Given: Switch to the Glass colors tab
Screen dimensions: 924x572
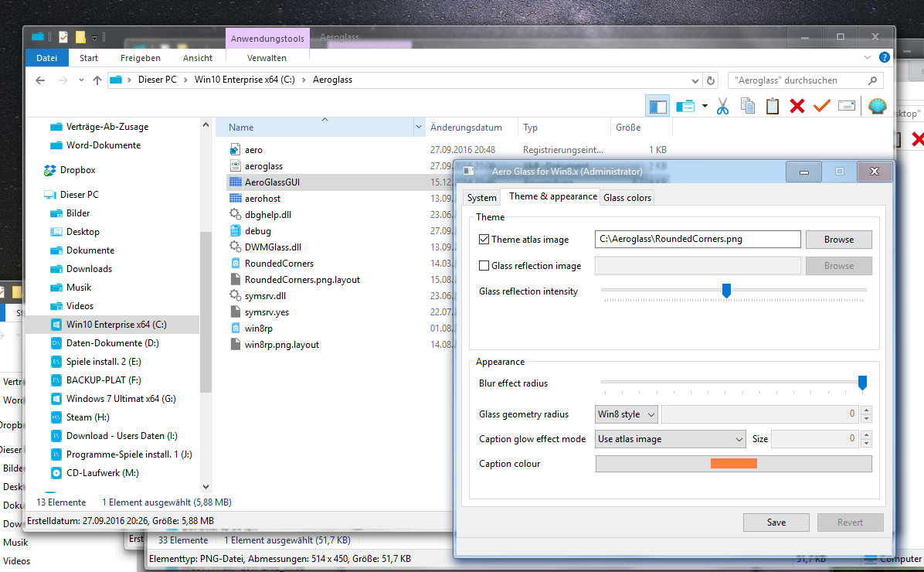Looking at the screenshot, I should pos(627,198).
